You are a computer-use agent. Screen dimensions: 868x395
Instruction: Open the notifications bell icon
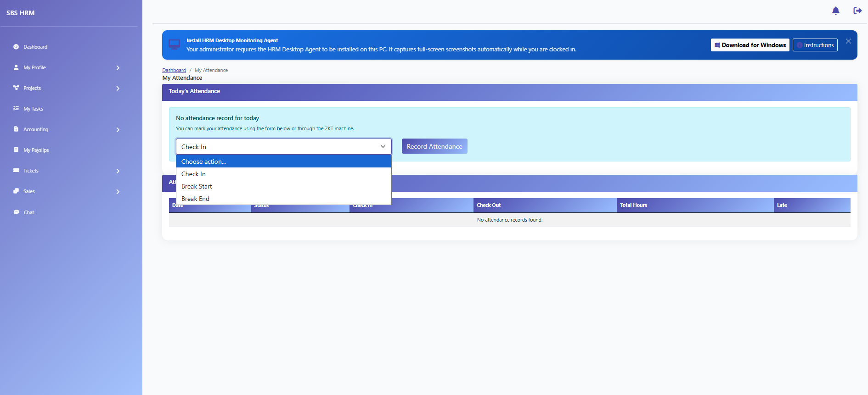pyautogui.click(x=836, y=11)
